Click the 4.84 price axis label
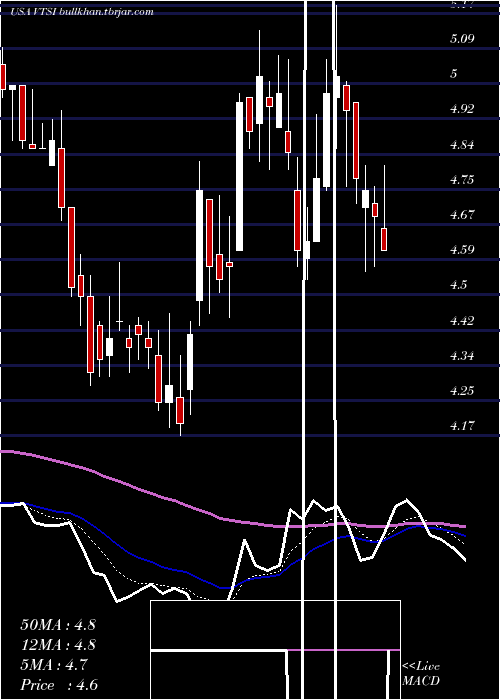 coord(462,145)
